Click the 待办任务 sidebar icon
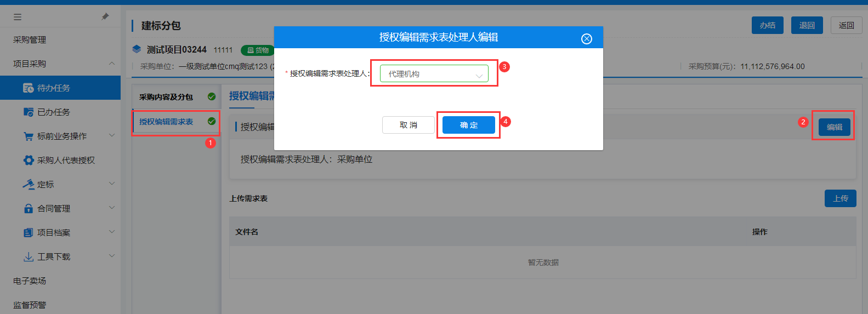This screenshot has width=868, height=314. pos(29,88)
